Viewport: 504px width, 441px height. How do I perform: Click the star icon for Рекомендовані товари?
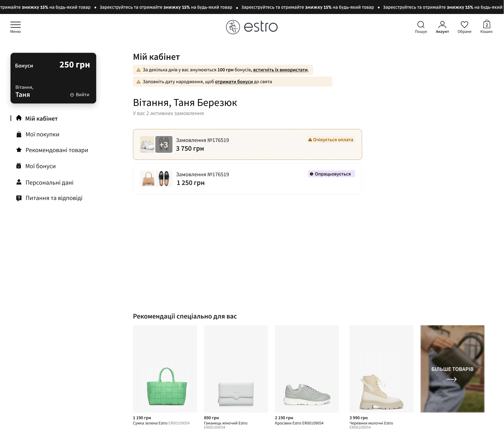[x=19, y=150]
